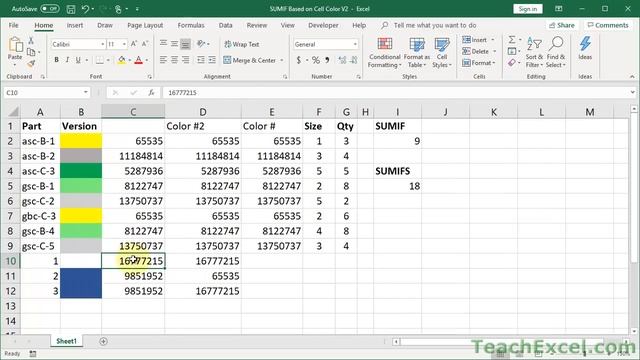The width and height of the screenshot is (640, 360).
Task: Apply the yellow Fill Color bucket
Action: click(x=121, y=60)
